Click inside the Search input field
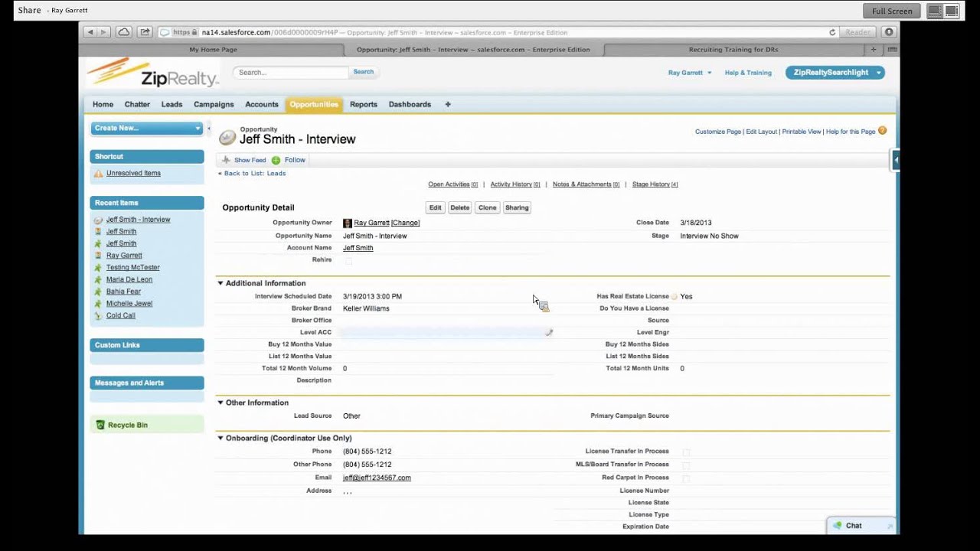980x551 pixels. [291, 72]
